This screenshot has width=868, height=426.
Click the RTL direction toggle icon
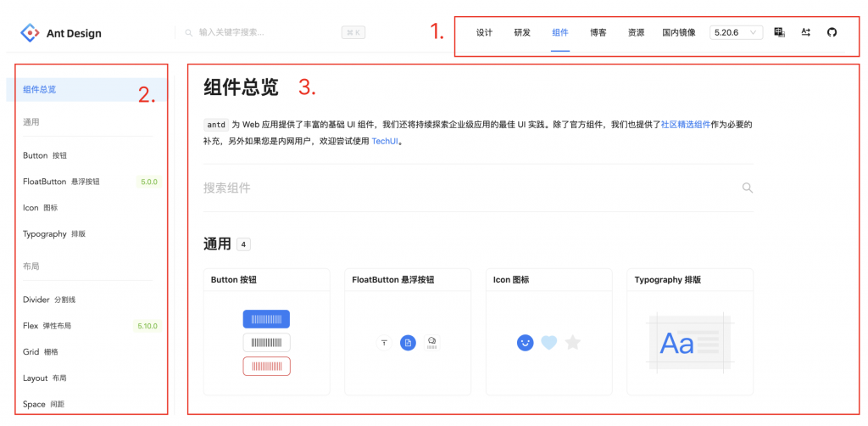click(805, 32)
